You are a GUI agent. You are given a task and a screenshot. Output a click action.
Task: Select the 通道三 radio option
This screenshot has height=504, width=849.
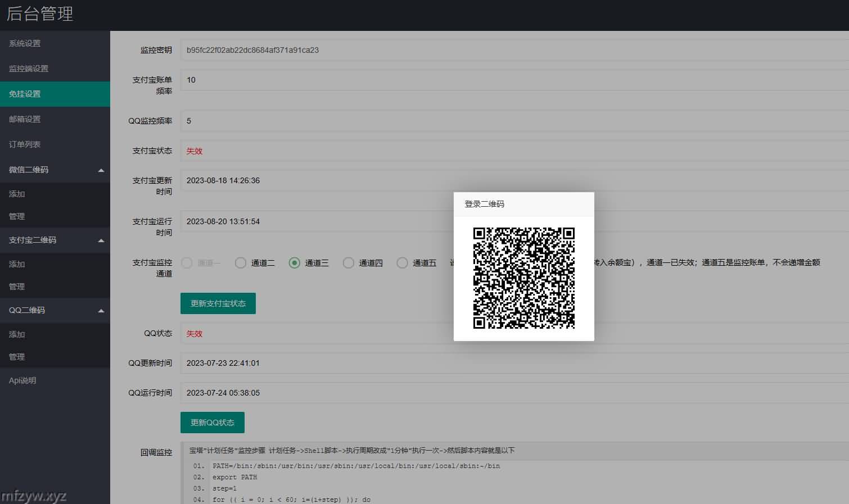pyautogui.click(x=295, y=263)
